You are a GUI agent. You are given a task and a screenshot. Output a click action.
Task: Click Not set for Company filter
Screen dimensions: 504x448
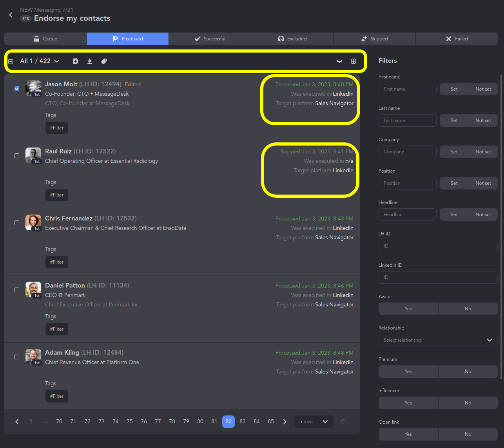483,152
